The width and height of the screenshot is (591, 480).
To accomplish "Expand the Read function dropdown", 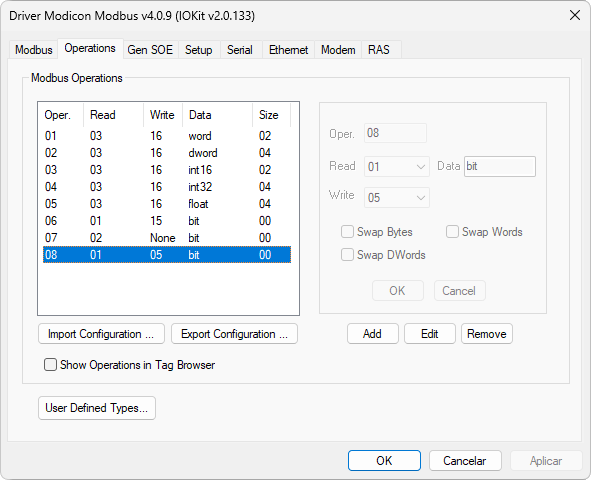I will pos(397,167).
